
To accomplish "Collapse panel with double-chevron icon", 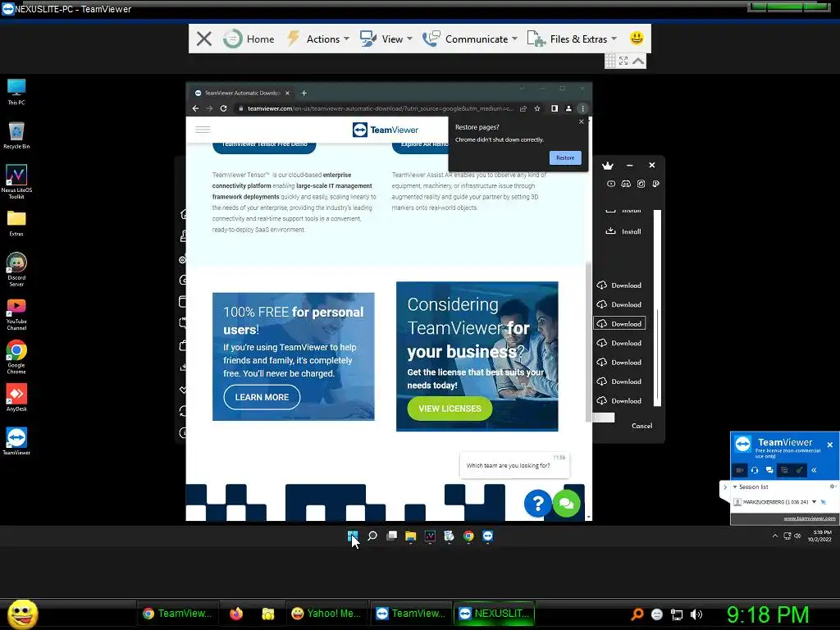I will coord(814,470).
